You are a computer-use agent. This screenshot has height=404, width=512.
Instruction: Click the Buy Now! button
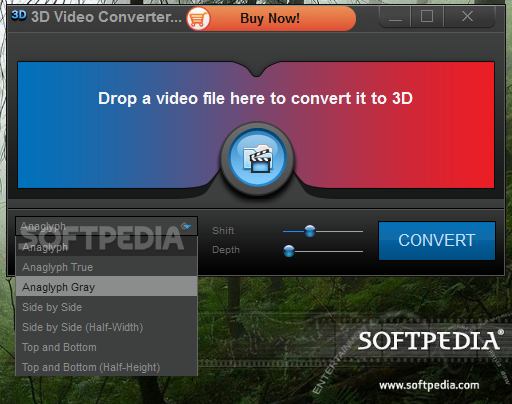(x=271, y=19)
